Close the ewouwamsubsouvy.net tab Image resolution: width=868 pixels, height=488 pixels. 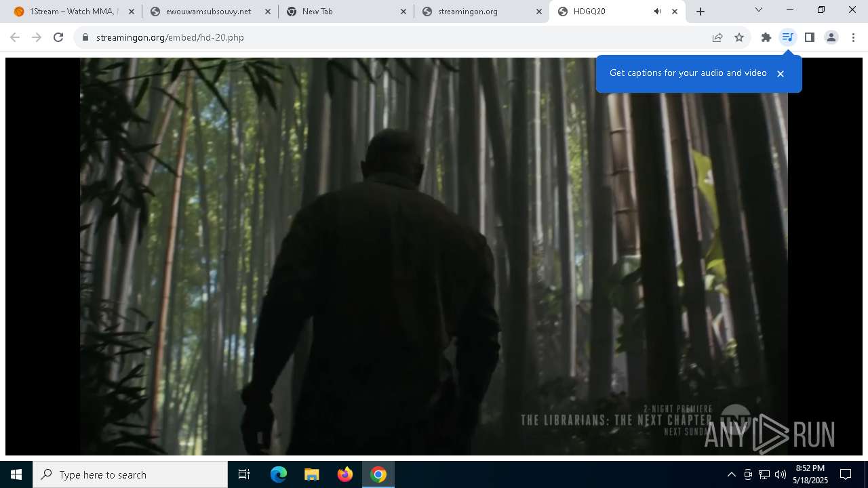[268, 12]
